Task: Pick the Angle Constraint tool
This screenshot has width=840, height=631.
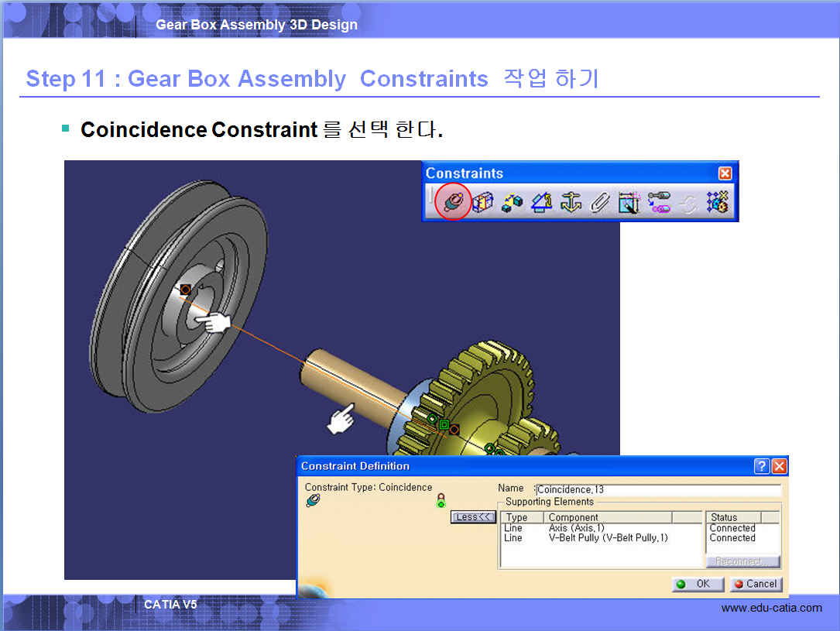Action: coord(541,203)
